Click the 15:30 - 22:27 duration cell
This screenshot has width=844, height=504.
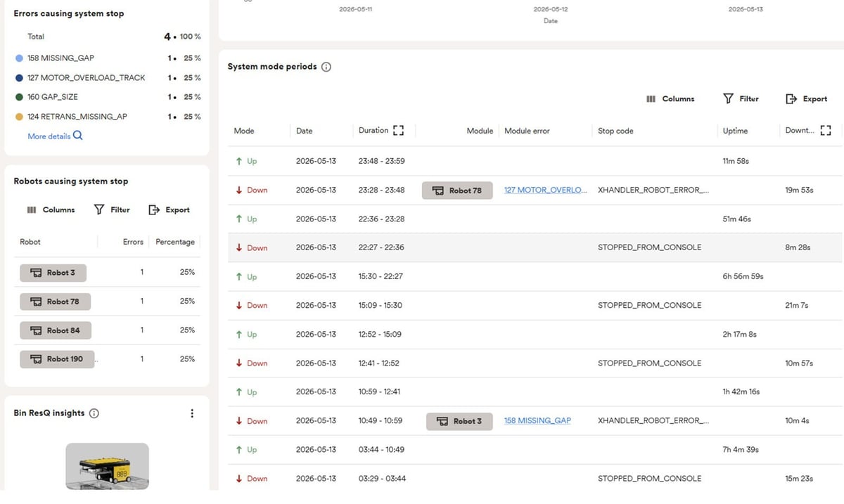(x=381, y=277)
